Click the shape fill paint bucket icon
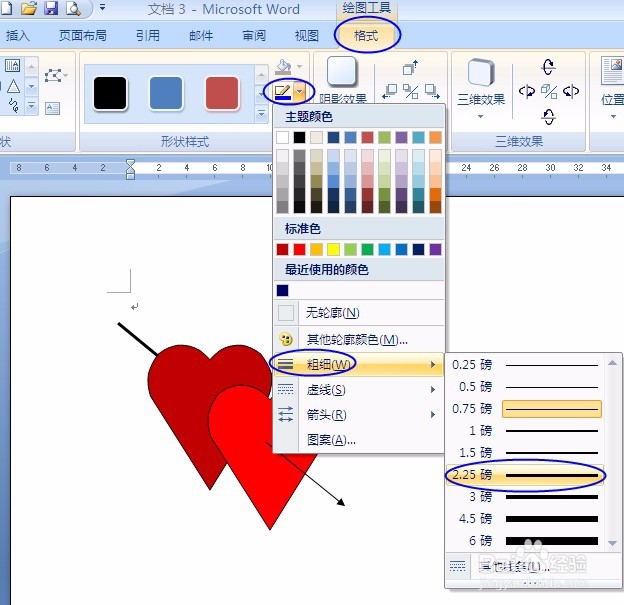 click(x=283, y=67)
